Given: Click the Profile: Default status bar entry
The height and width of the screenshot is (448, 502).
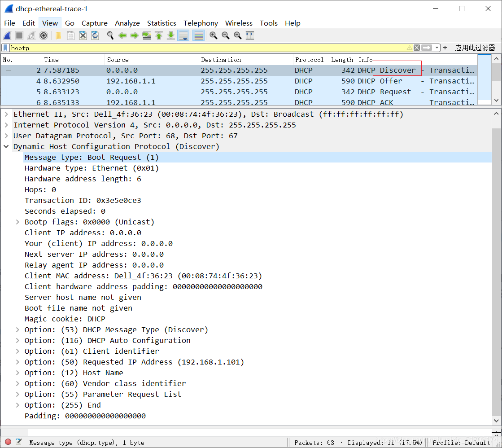Looking at the screenshot, I should tap(461, 443).
